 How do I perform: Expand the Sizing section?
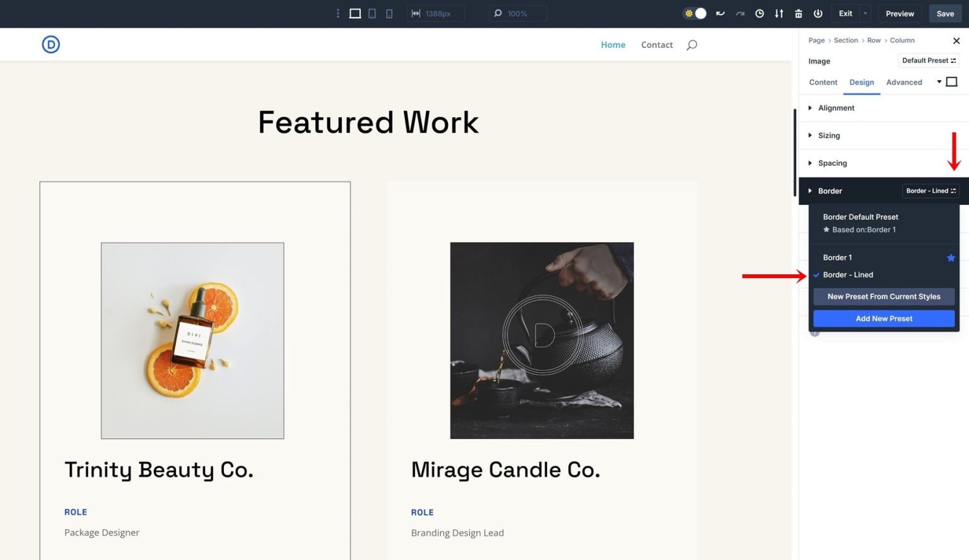[828, 135]
